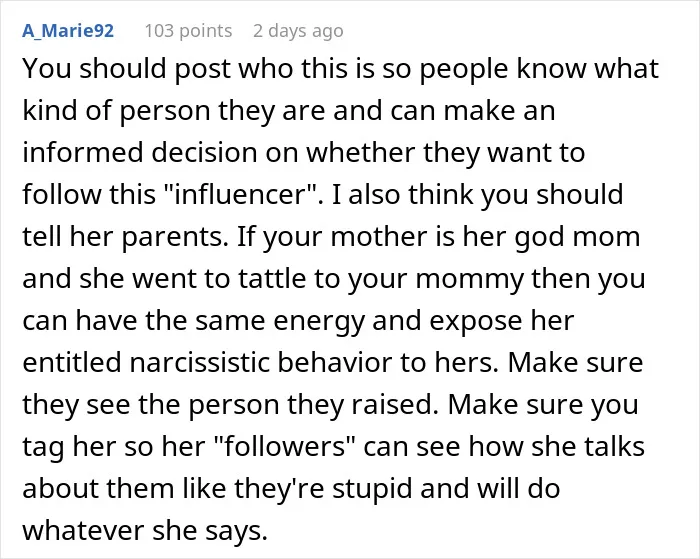This screenshot has height=559, width=700.
Task: Click the word whatever in last line
Action: (83, 530)
